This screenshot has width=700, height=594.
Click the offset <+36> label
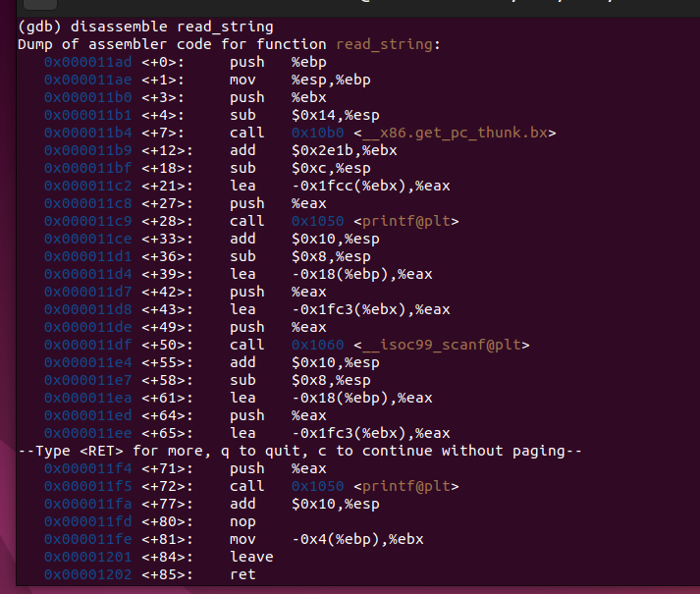(x=168, y=256)
